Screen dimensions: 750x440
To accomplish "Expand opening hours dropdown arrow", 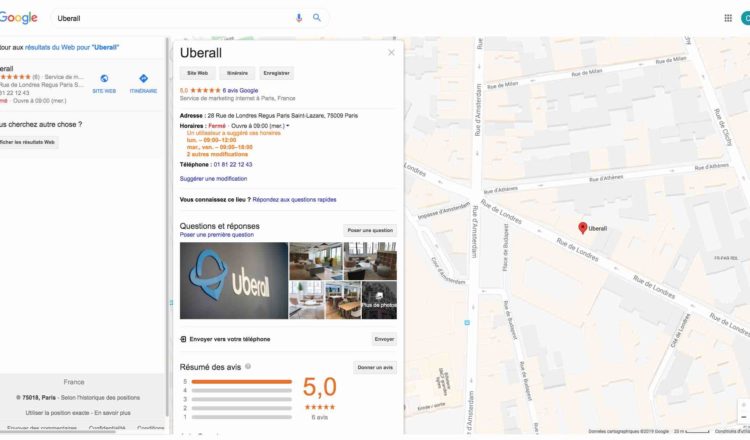I will click(288, 126).
